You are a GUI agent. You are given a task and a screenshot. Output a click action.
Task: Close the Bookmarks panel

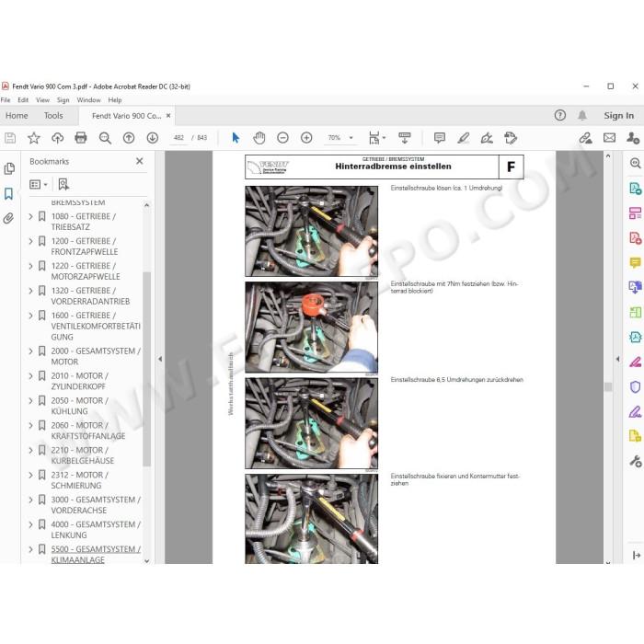click(140, 161)
